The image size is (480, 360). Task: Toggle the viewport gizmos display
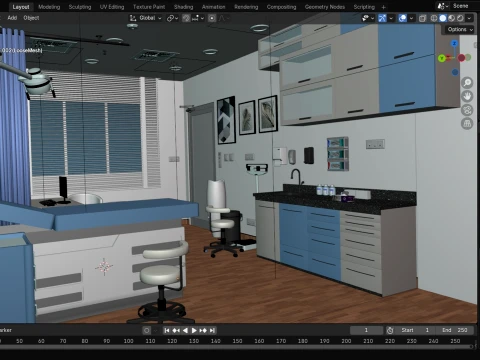[x=382, y=18]
